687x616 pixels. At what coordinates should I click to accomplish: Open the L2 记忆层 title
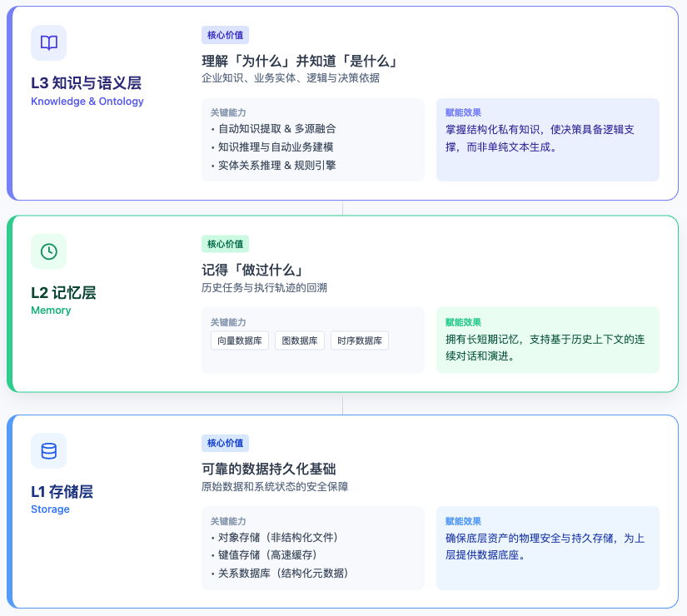pos(63,292)
